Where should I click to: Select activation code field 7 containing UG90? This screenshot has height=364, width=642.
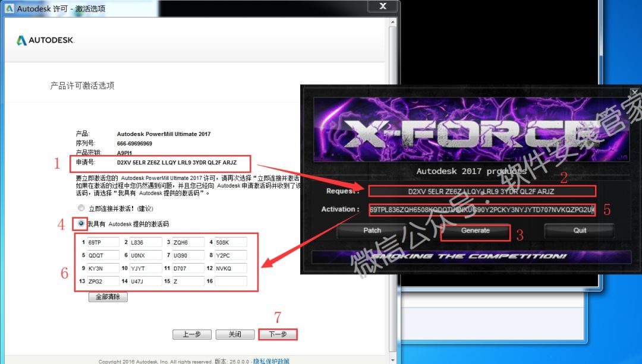(188, 255)
